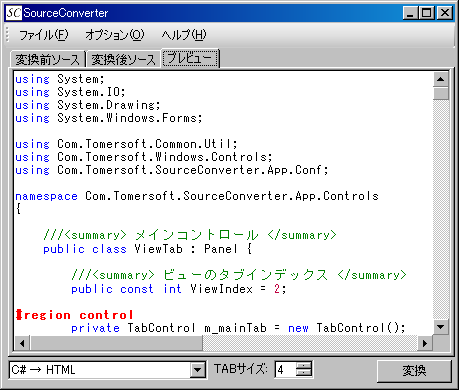The image size is (459, 390).
Task: Click the vertical scrollbar thumb
Action: 441,93
